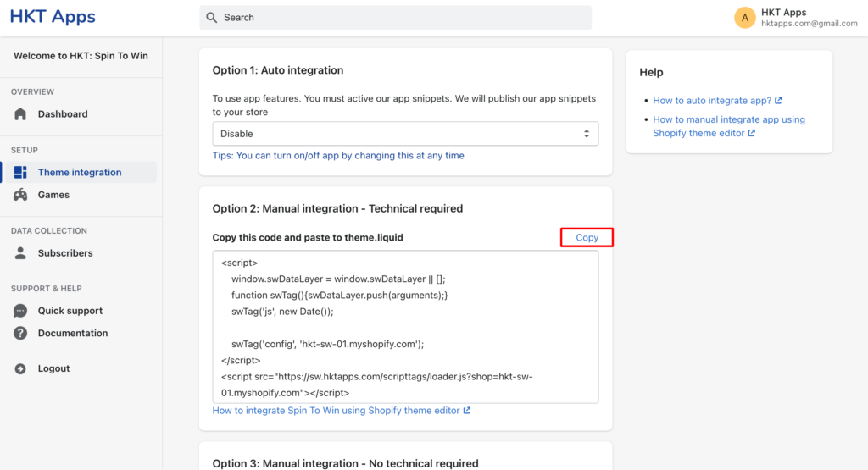Click into the Search field

tap(395, 18)
